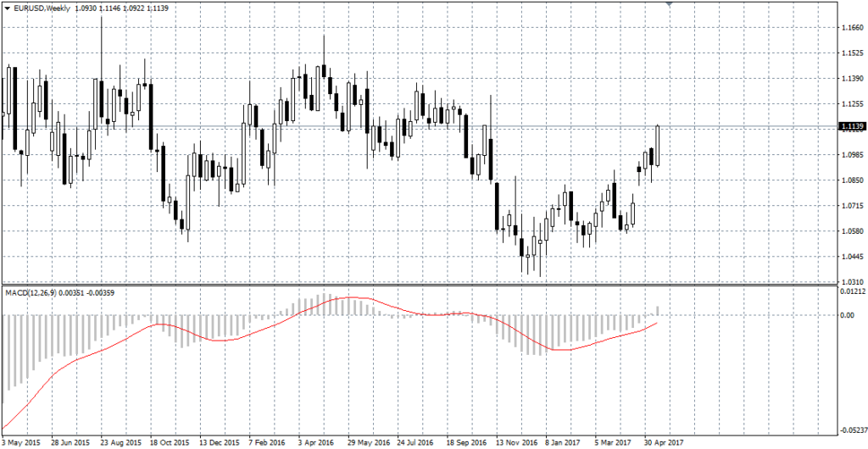Click the MACD 0.01212 scale label
This screenshot has width=868, height=449.
coord(850,292)
